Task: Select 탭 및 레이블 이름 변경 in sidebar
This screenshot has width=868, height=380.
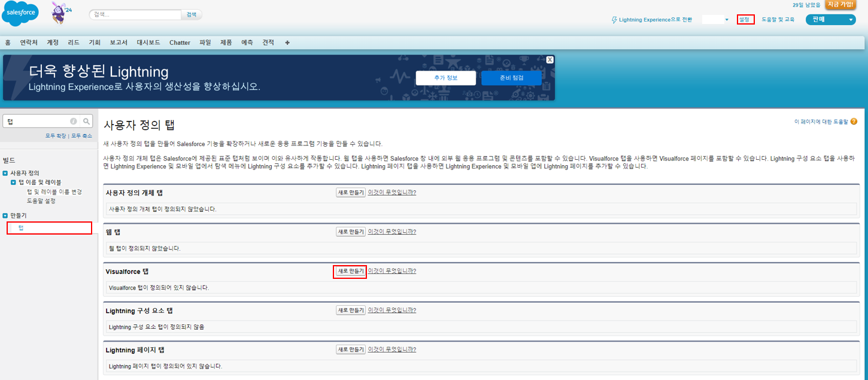Action: 54,191
